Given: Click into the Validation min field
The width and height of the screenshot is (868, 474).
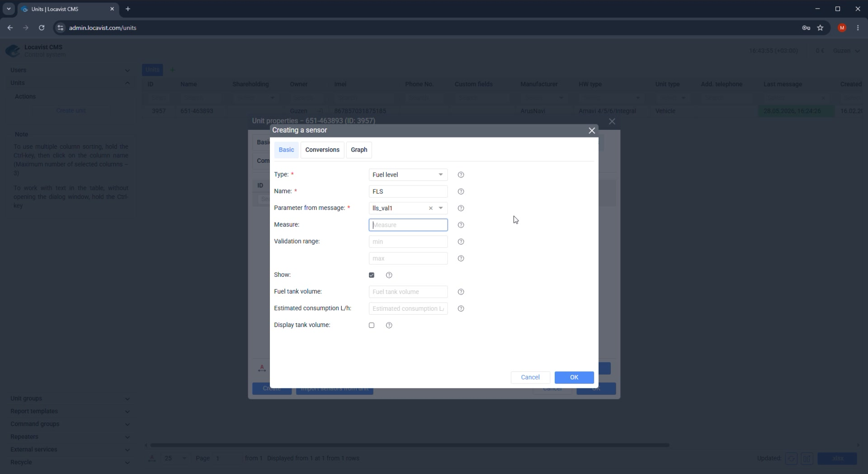Looking at the screenshot, I should click(x=408, y=242).
